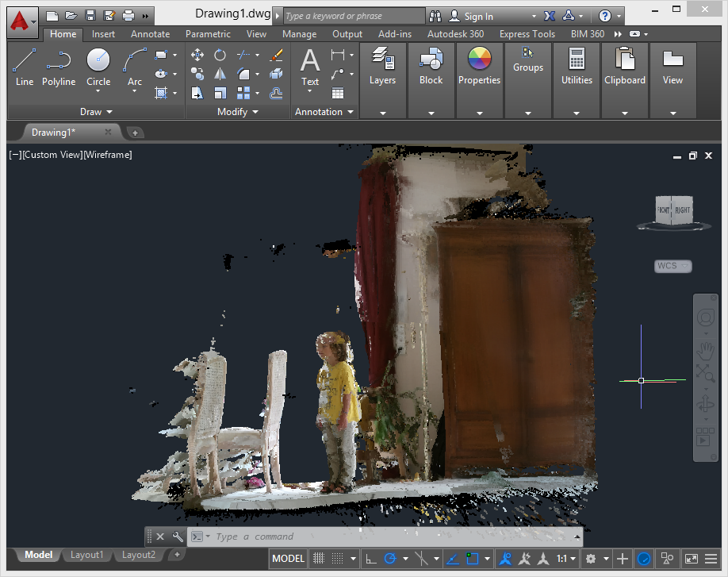728x577 pixels.
Task: Toggle Ortho mode in status bar
Action: [370, 559]
